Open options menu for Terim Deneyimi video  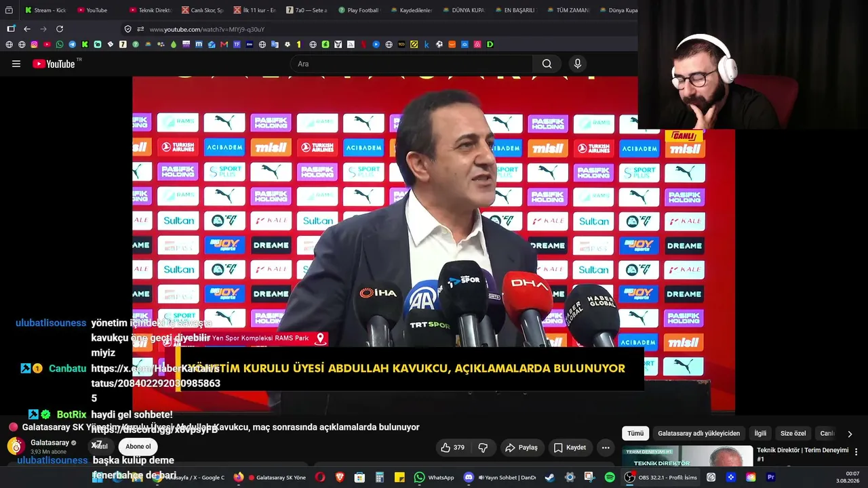click(x=856, y=451)
